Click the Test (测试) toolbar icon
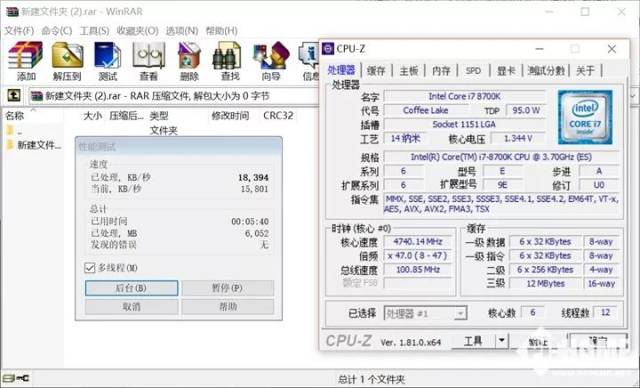The height and width of the screenshot is (388, 640). (x=108, y=55)
